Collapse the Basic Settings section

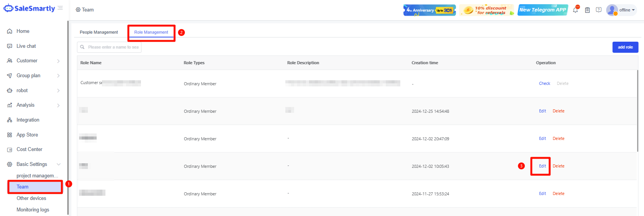pos(58,164)
